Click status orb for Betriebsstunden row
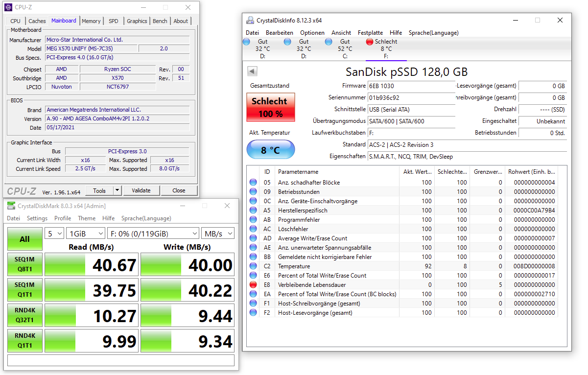This screenshot has width=588, height=375. pyautogui.click(x=253, y=191)
